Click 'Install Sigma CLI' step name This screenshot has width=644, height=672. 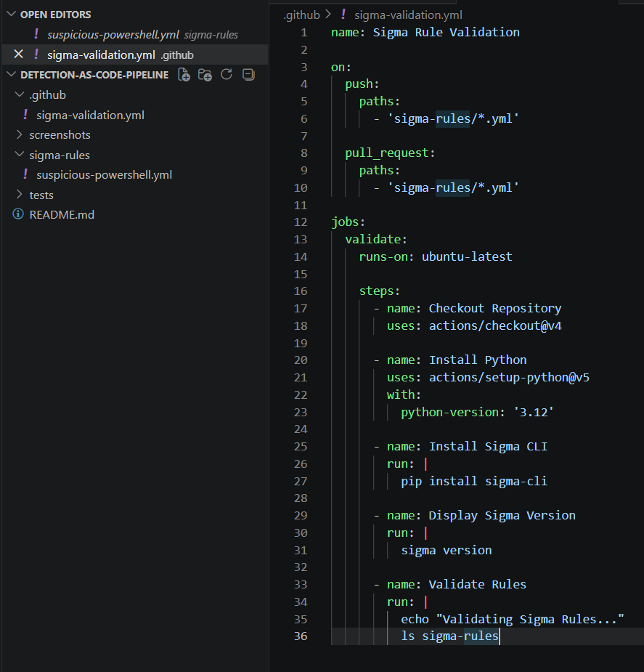pyautogui.click(x=488, y=447)
